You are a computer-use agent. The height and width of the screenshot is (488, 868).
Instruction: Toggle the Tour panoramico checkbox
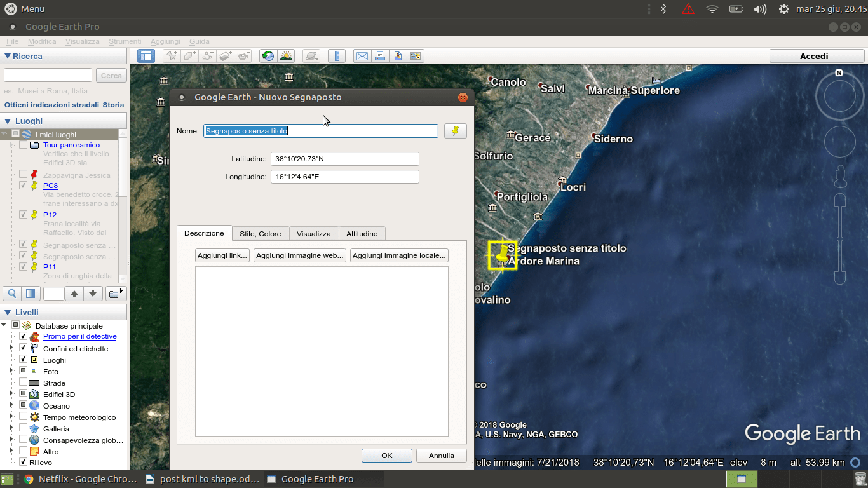(24, 145)
